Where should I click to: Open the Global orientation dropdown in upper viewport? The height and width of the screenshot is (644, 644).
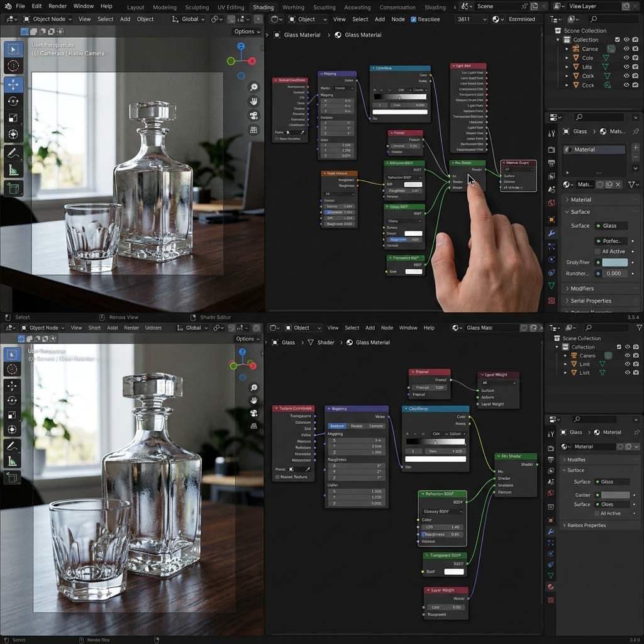click(189, 19)
